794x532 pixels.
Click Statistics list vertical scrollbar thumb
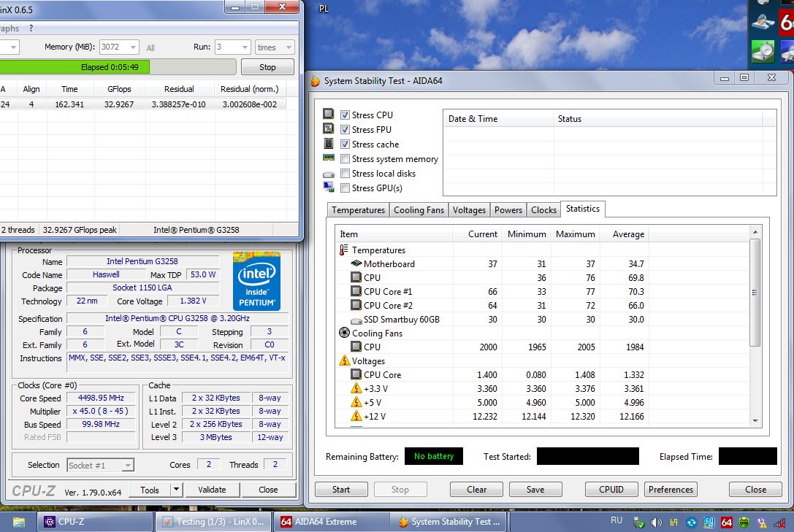(755, 293)
